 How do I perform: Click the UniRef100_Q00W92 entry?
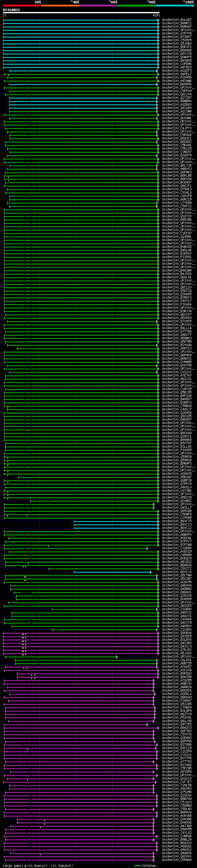point(177,501)
